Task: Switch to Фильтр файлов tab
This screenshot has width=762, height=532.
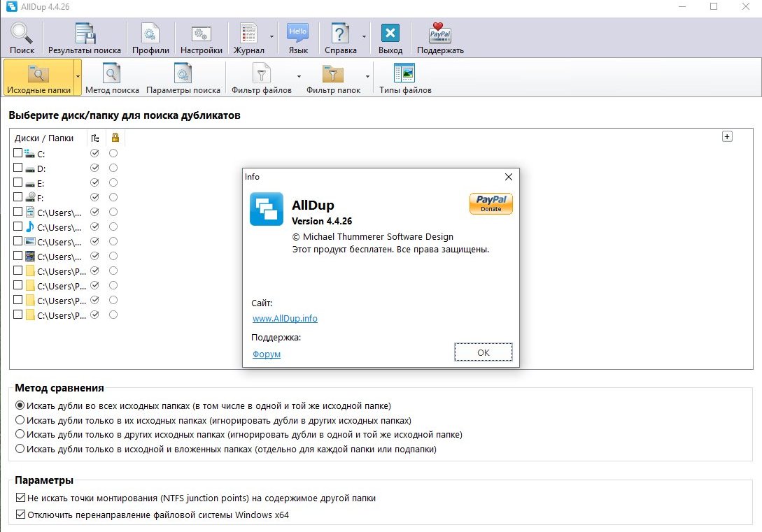Action: (262, 77)
